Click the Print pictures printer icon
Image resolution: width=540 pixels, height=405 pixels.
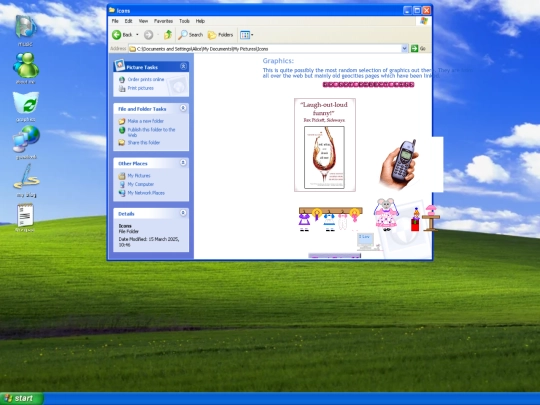coord(122,89)
